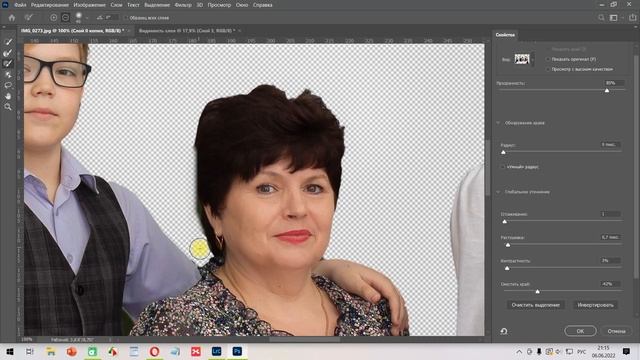640x360 pixels.
Task: Select the Zoom tool
Action: [x=8, y=107]
